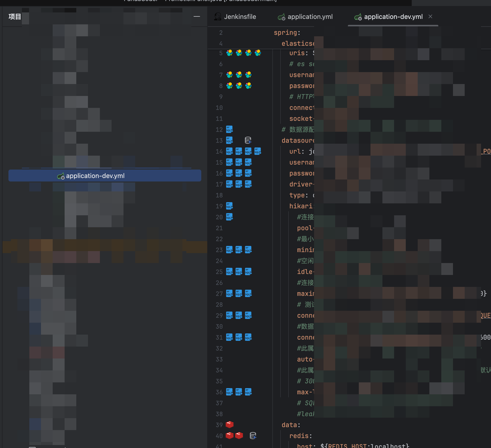This screenshot has width=491, height=448.
Task: Click the SQL gutter icon on line 12
Action: pos(229,129)
